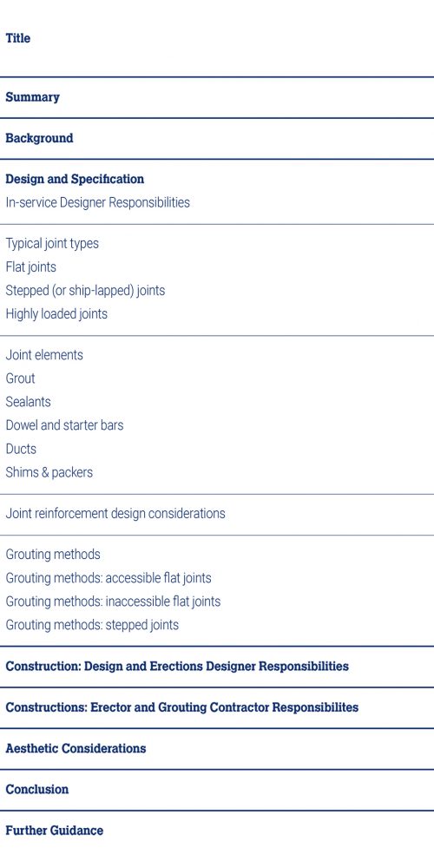Image resolution: width=434 pixels, height=868 pixels.
Task: Go to Highly loaded joints
Action: pyautogui.click(x=56, y=314)
